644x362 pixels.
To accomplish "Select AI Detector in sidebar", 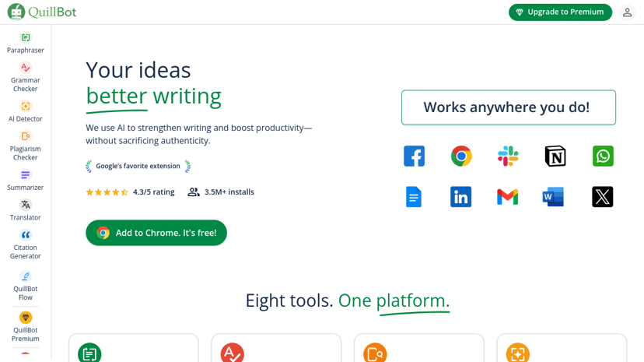I will coord(26,112).
